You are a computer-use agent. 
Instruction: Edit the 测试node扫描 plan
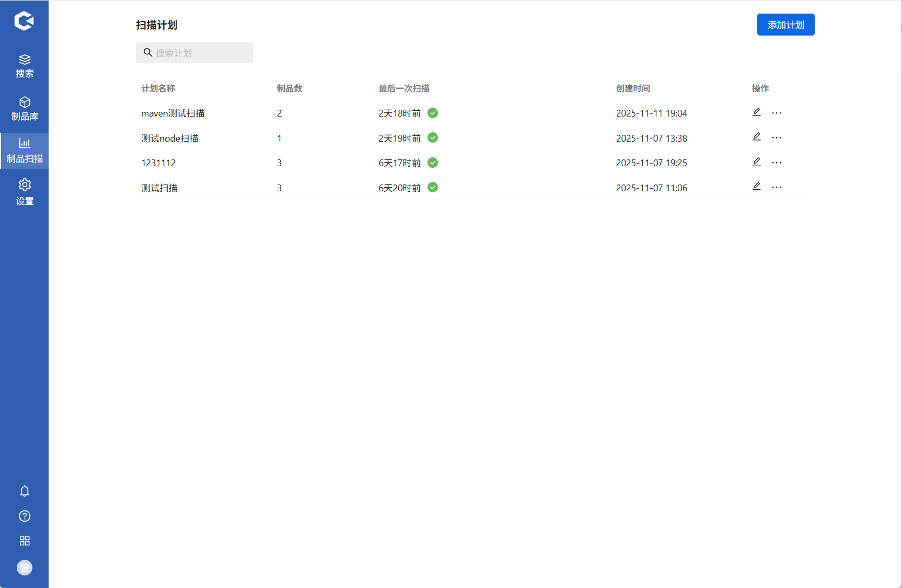point(756,137)
